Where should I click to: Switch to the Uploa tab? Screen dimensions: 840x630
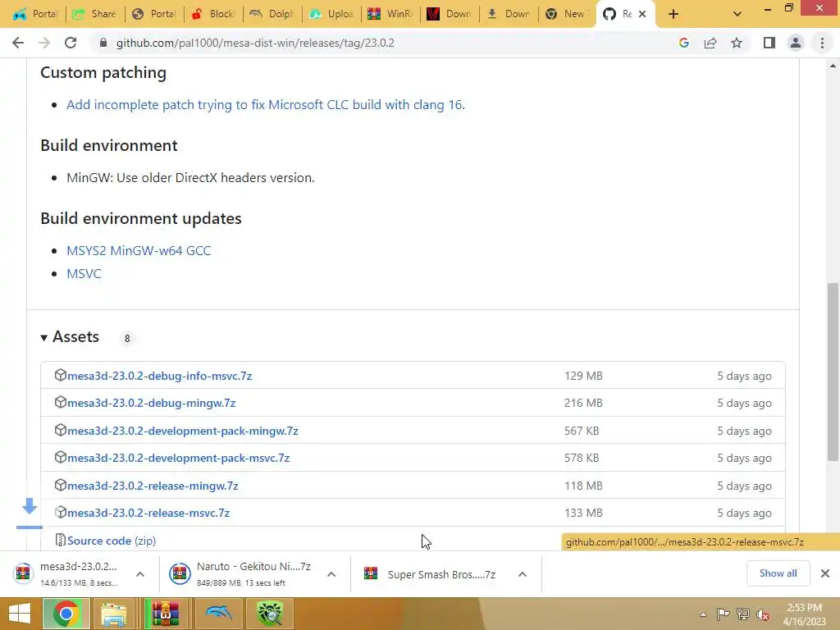point(331,14)
